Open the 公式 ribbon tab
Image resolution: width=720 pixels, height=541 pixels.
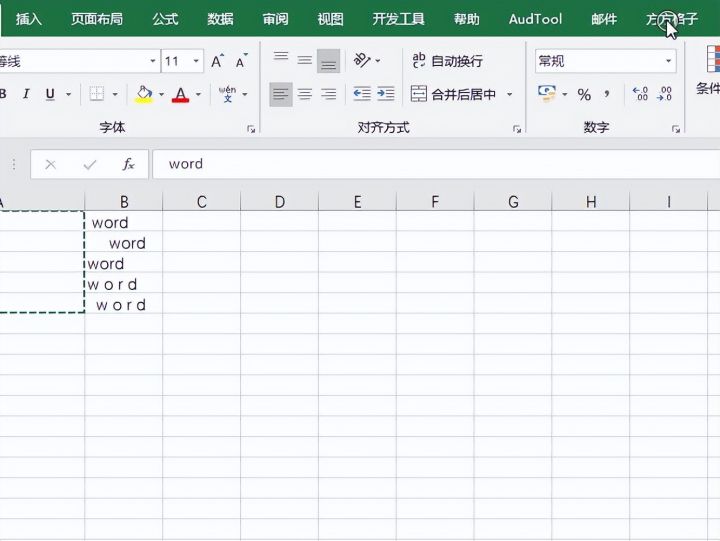(x=165, y=19)
